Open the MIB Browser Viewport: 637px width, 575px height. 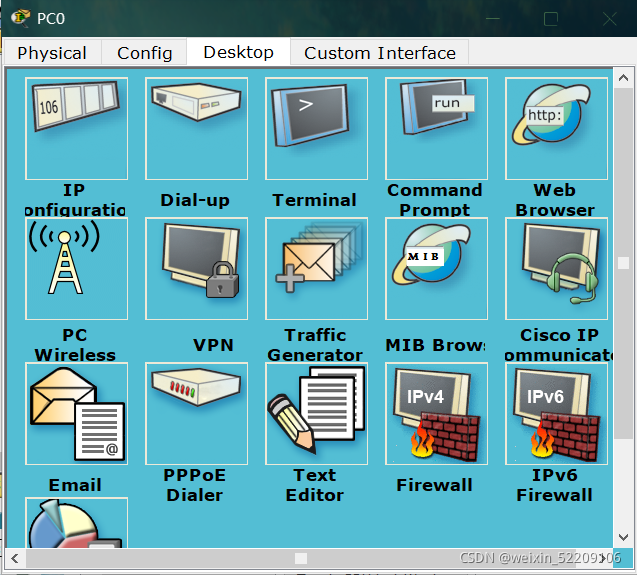click(x=437, y=269)
